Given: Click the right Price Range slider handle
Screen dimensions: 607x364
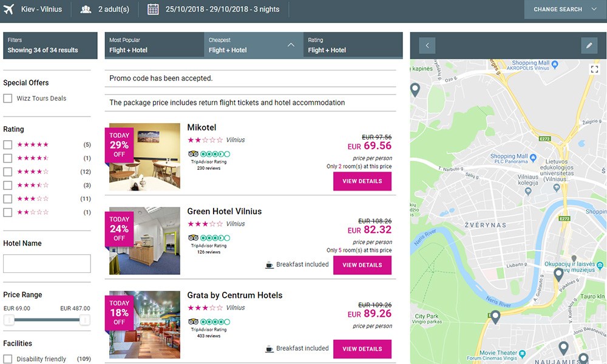Looking at the screenshot, I should pos(85,320).
